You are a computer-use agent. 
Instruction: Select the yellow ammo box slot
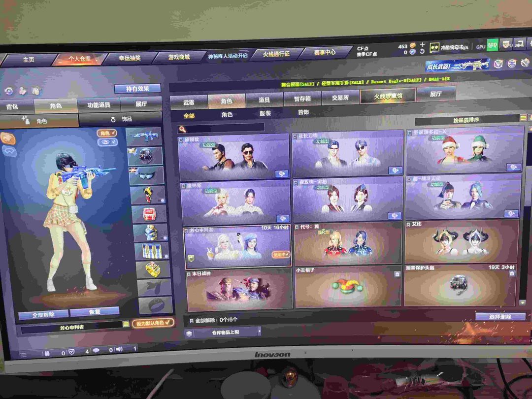153,270
